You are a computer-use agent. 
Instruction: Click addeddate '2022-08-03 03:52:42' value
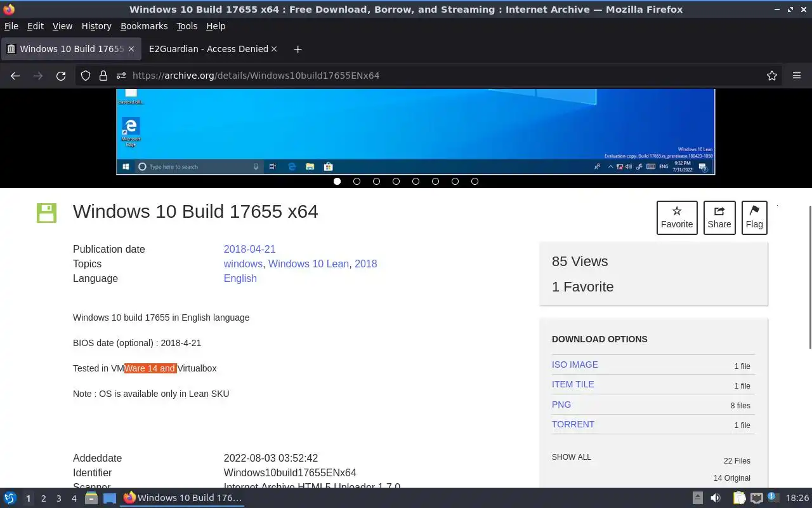pos(271,458)
